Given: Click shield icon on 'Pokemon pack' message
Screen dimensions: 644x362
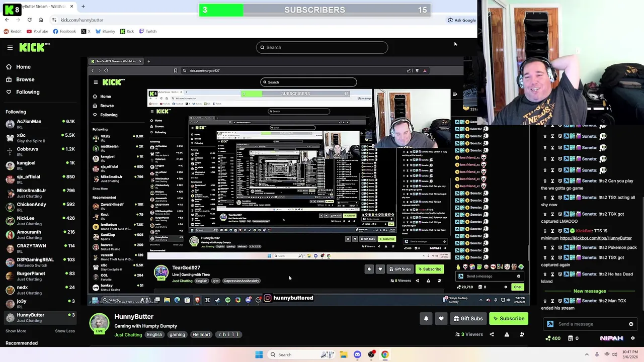Looking at the screenshot, I should tap(560, 247).
